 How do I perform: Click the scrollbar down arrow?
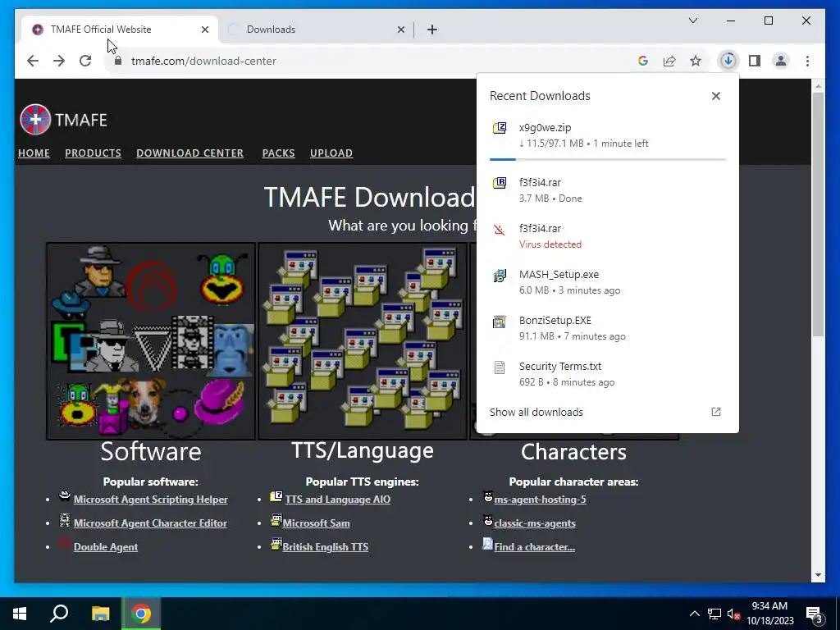click(x=818, y=575)
